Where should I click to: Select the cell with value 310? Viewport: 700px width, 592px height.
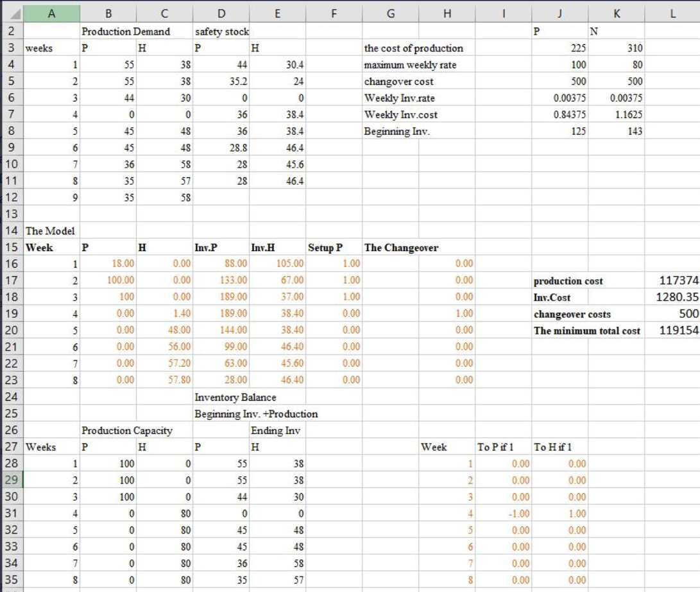[617, 48]
